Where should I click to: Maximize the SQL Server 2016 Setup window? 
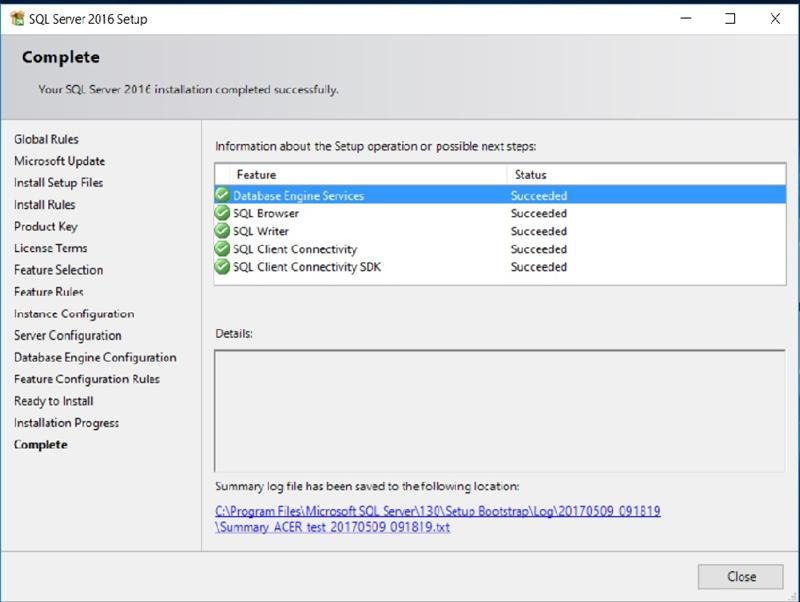click(730, 18)
